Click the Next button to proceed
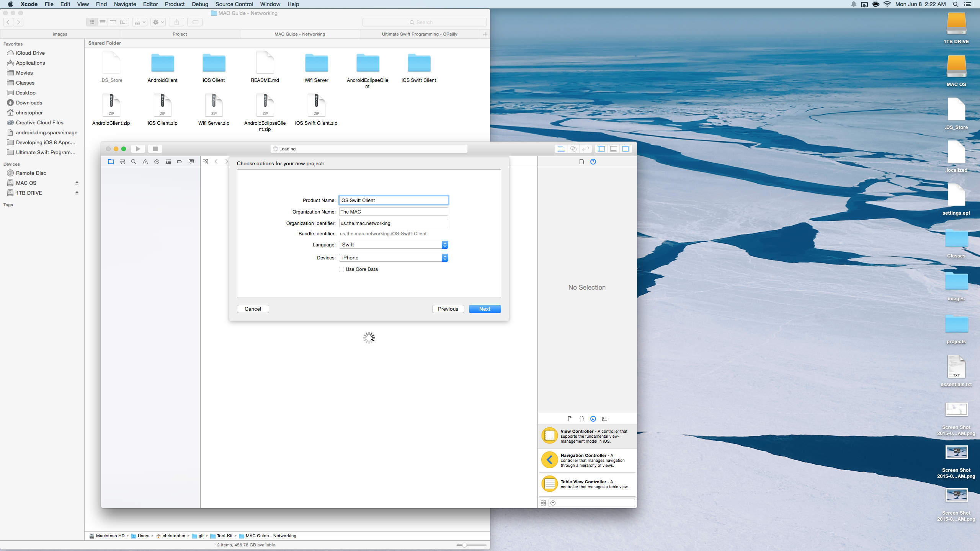980x551 pixels. point(485,309)
